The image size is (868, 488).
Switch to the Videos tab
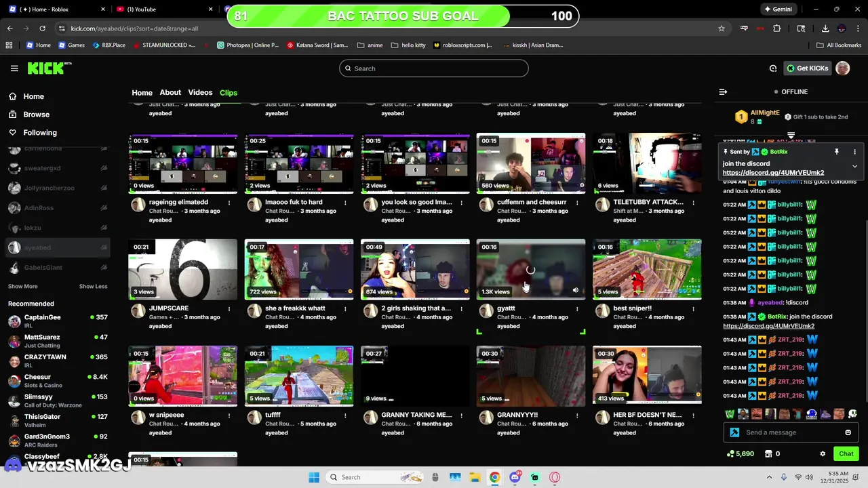pos(200,93)
